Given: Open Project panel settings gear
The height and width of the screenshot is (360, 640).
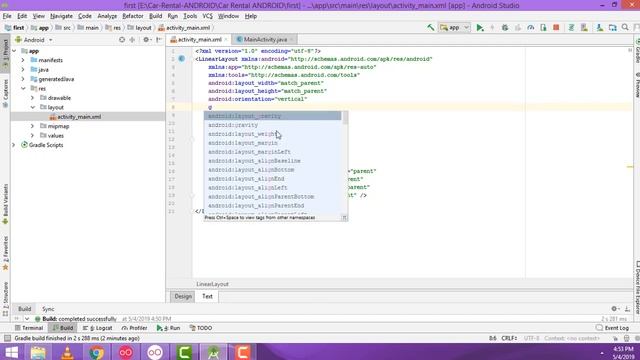Looking at the screenshot, I should [146, 40].
